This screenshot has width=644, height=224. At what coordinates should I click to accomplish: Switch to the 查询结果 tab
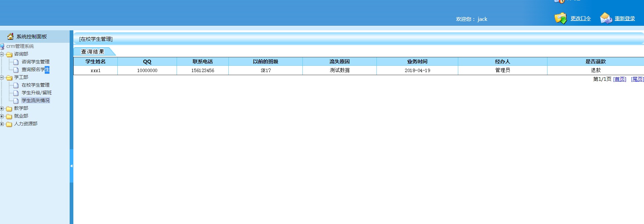pos(93,52)
